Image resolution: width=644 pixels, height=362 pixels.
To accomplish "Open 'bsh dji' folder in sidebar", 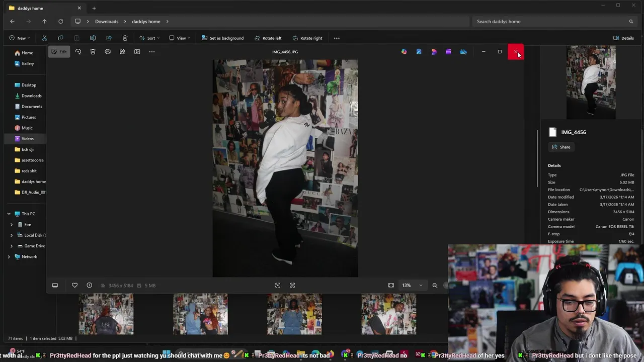I will [27, 149].
